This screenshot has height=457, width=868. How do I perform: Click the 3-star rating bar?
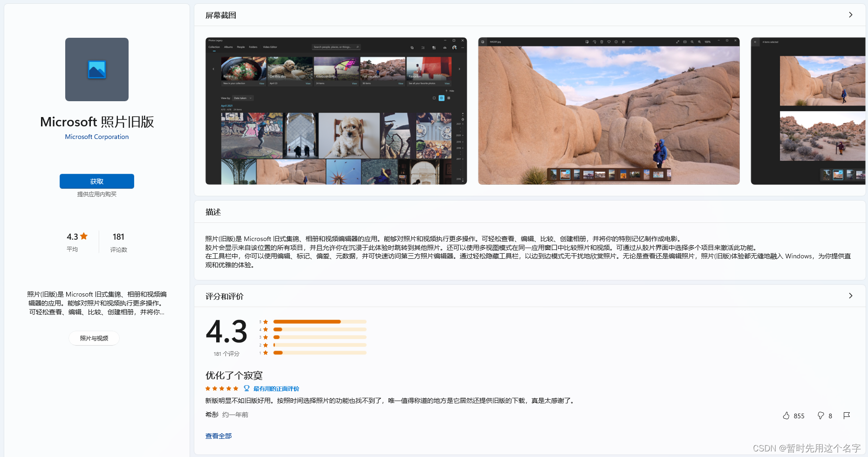click(x=320, y=337)
